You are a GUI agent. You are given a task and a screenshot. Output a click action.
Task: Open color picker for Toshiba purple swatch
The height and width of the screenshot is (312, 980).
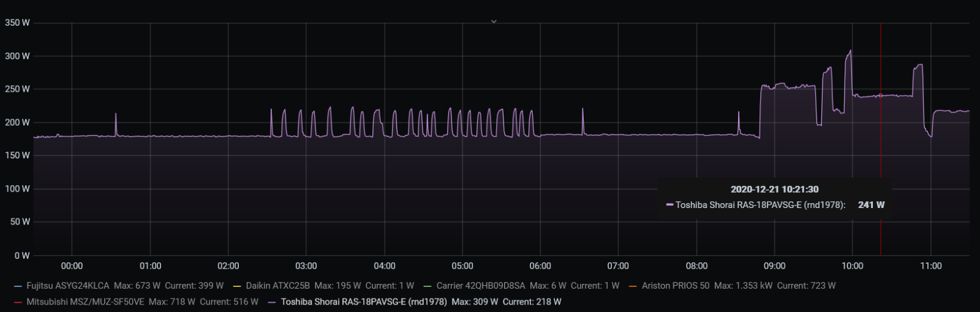click(272, 302)
